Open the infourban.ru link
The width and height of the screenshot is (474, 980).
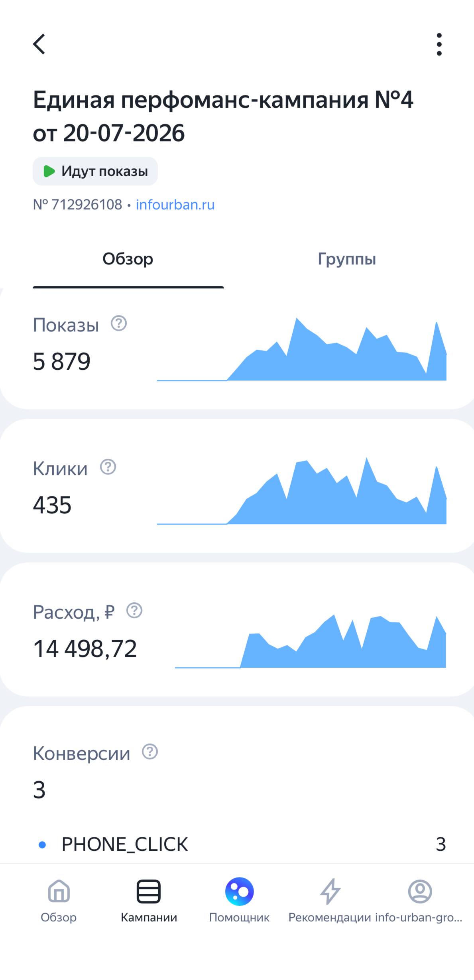pyautogui.click(x=175, y=205)
